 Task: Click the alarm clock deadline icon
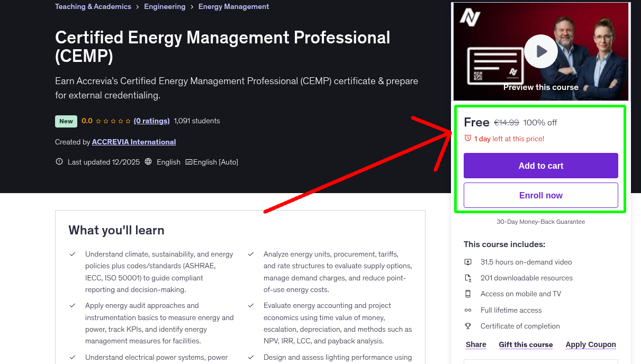click(x=467, y=138)
